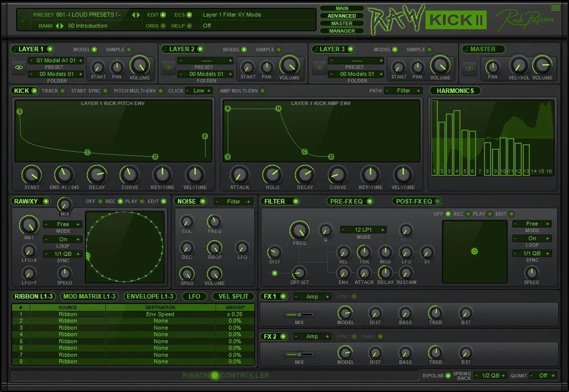Open the FX 2 Amp type dropdown
Screen dimensions: 569x392
tap(312, 337)
